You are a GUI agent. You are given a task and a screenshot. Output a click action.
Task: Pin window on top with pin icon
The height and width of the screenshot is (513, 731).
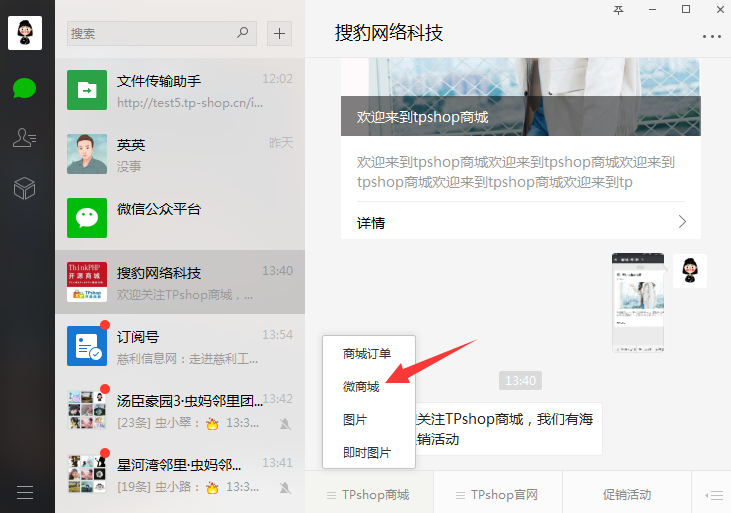(618, 10)
